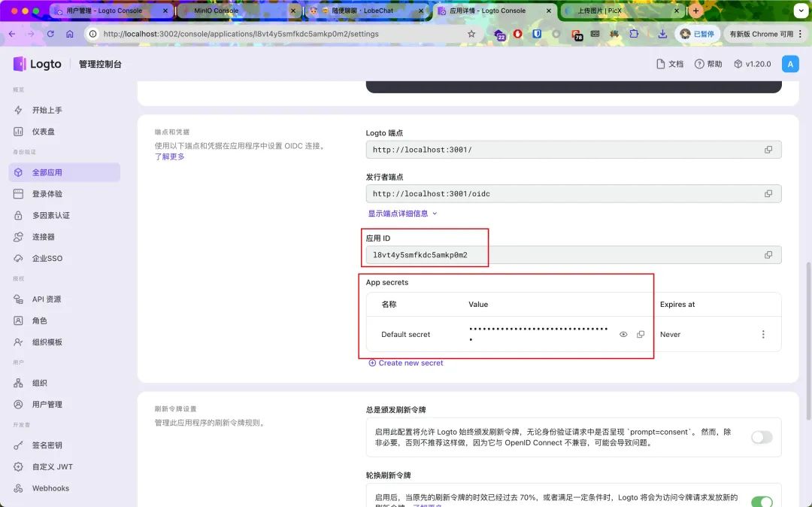Copy the issuer endpoint URL

coord(768,193)
